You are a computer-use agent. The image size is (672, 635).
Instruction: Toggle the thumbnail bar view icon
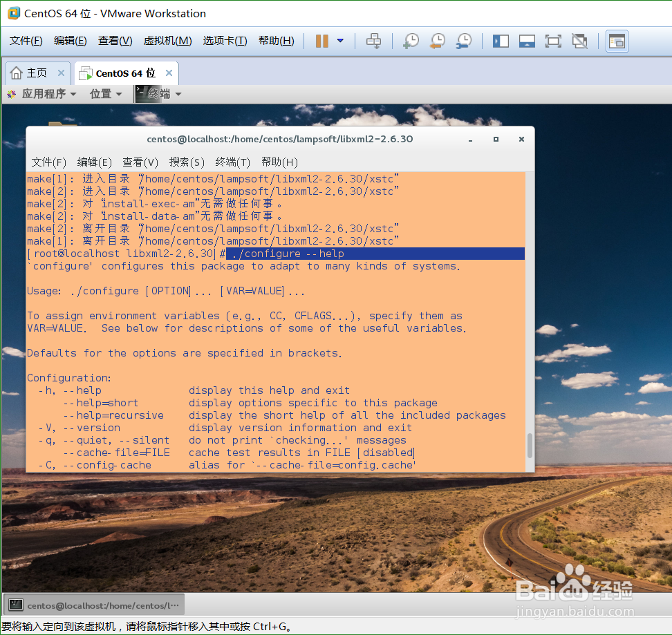pos(527,41)
